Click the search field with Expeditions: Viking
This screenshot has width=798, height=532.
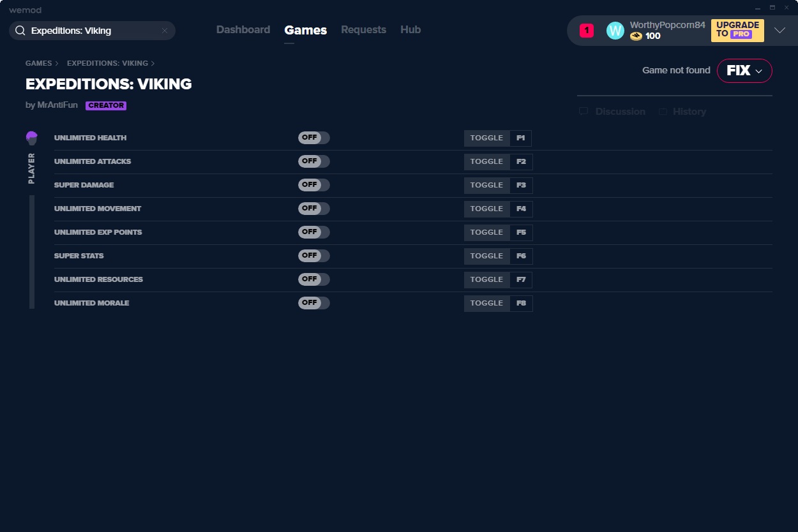coord(92,31)
